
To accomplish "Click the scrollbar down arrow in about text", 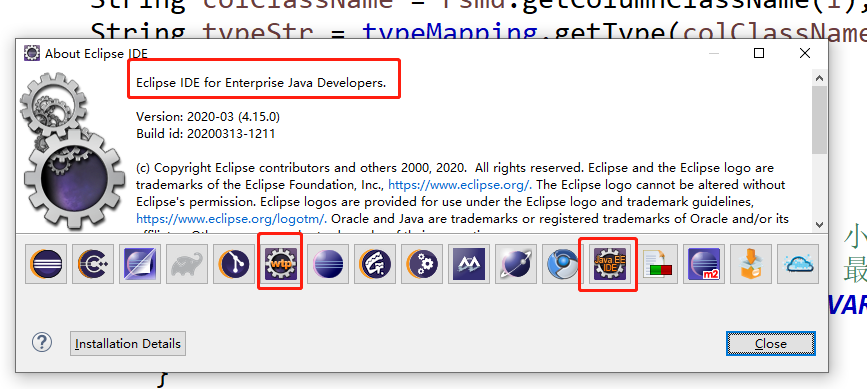I will [x=819, y=225].
